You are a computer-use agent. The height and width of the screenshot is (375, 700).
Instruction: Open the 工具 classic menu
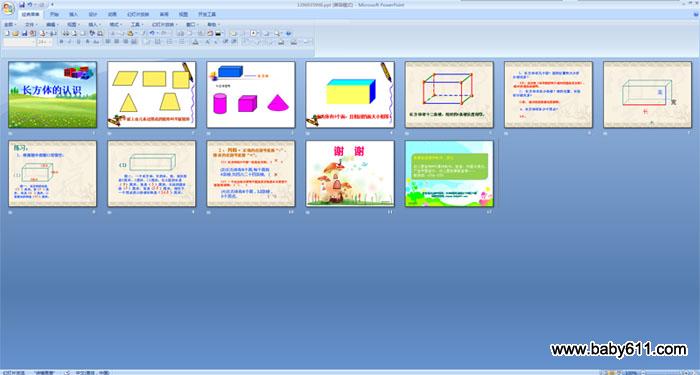[x=137, y=25]
